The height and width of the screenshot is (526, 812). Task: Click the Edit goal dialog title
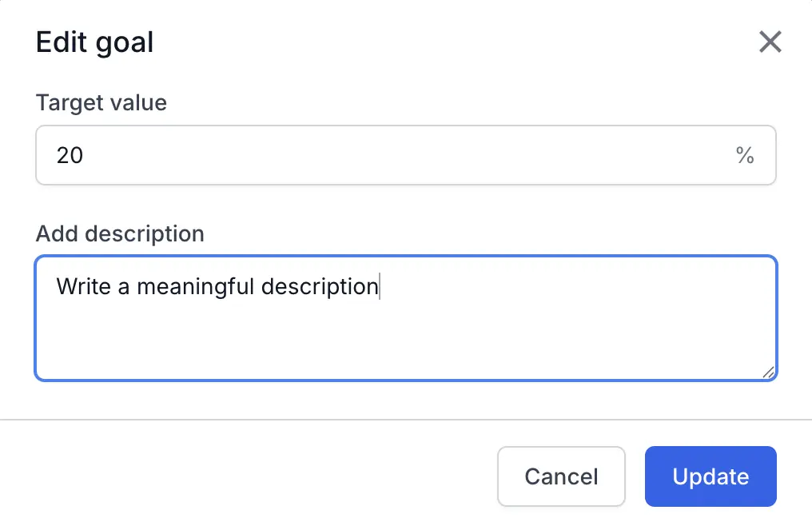pos(94,42)
